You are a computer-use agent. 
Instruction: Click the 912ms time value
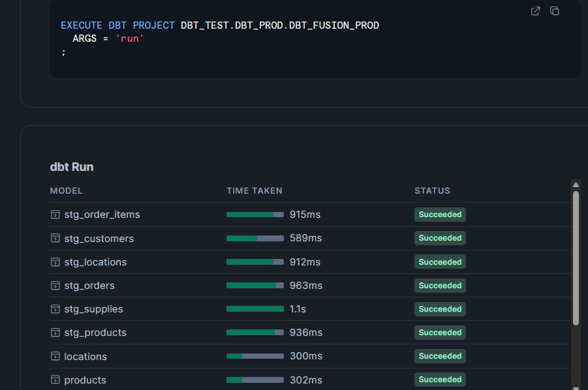(305, 262)
